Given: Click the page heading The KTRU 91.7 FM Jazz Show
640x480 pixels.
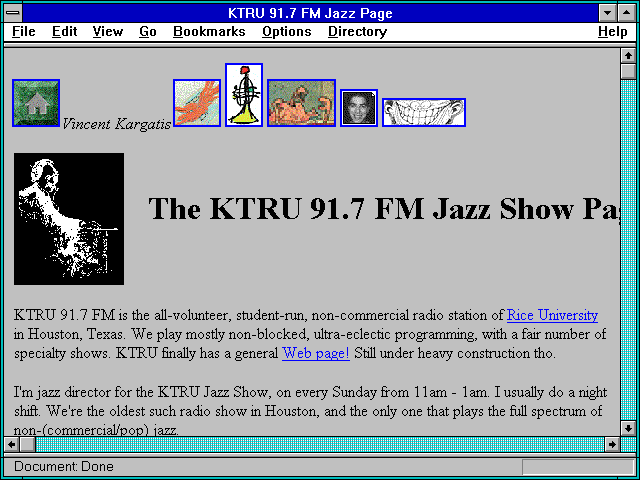Looking at the screenshot, I should click(384, 208).
